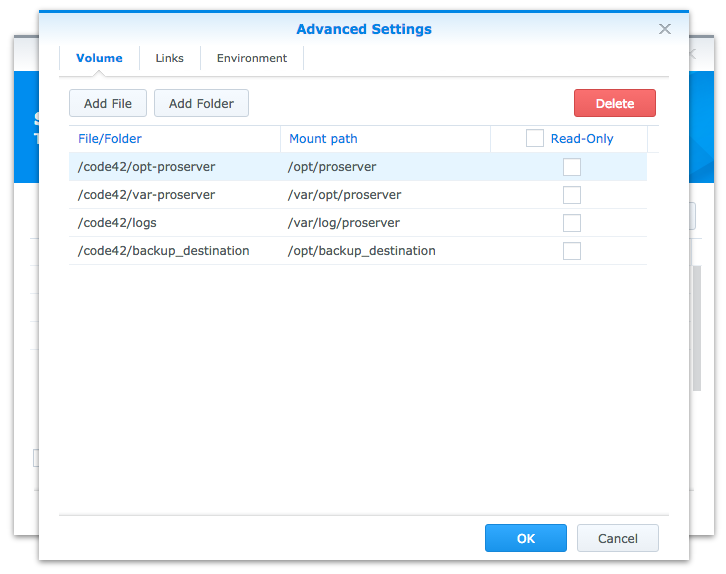The height and width of the screenshot is (574, 726).
Task: Enable read-only for /var/log/proserver mount
Action: click(x=572, y=223)
